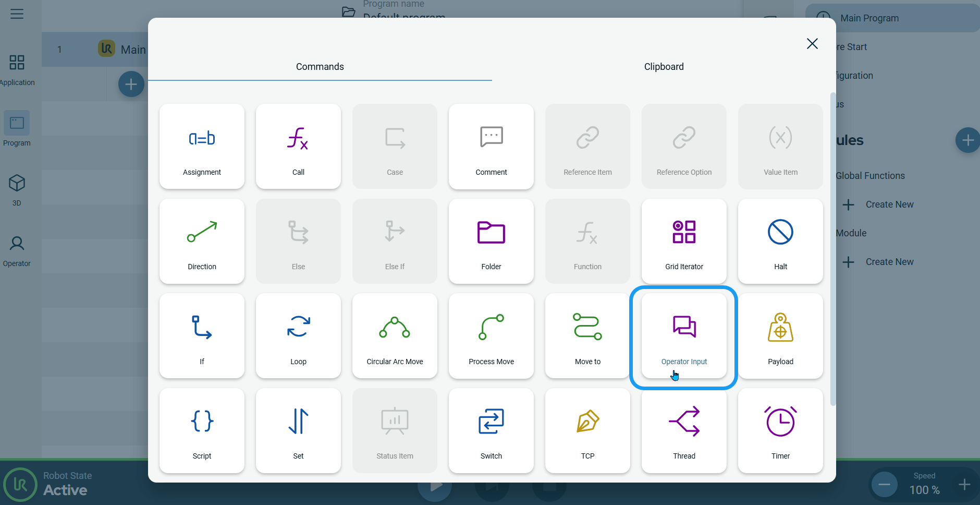Add a Call command tile

click(x=298, y=147)
